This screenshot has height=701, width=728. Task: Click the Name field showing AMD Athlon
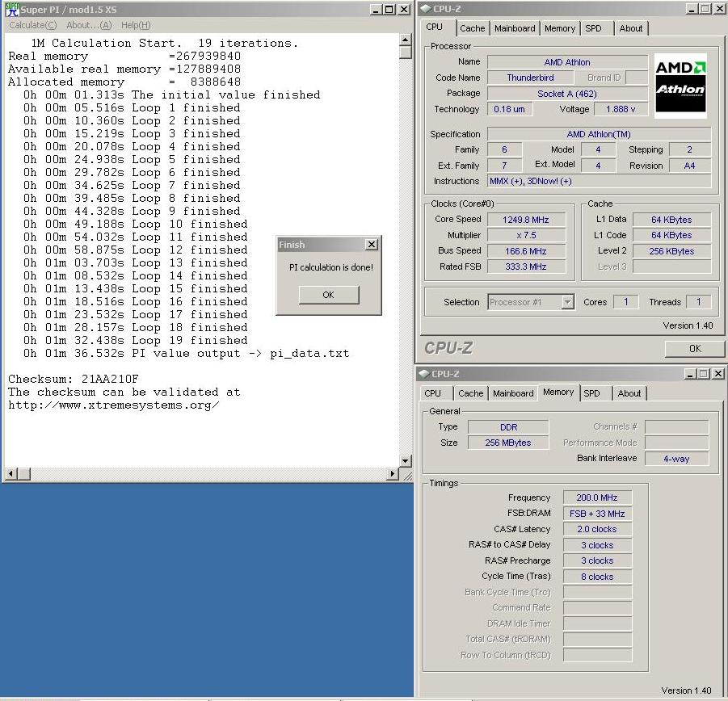567,62
